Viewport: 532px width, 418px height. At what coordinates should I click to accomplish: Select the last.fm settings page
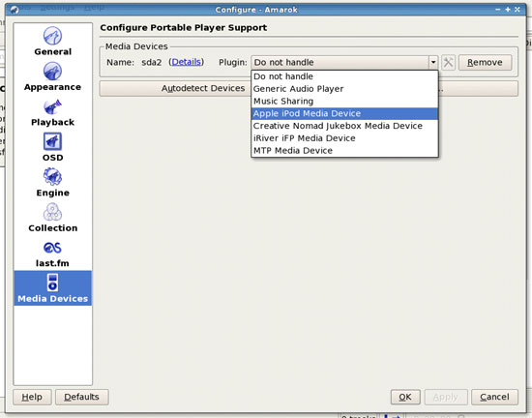52,254
